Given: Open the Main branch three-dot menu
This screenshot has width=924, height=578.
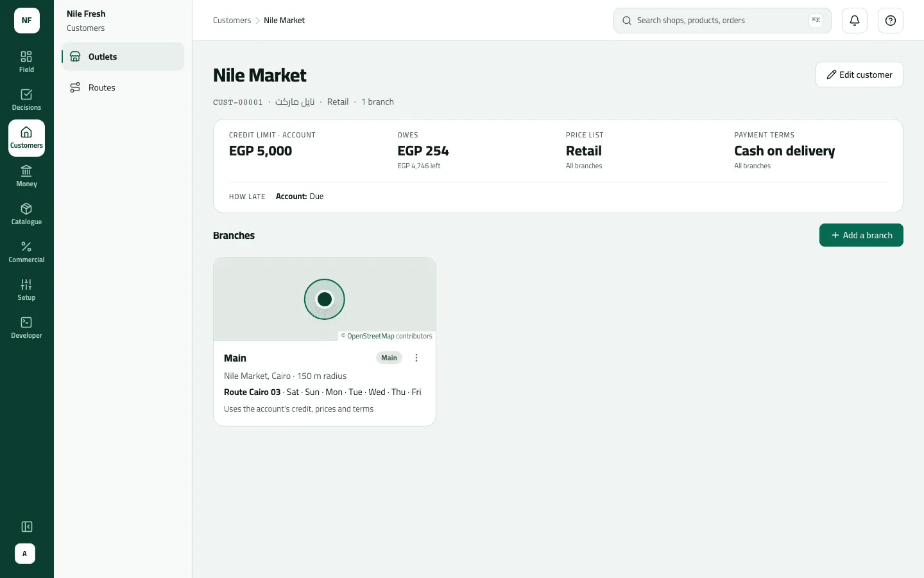Looking at the screenshot, I should coord(416,358).
